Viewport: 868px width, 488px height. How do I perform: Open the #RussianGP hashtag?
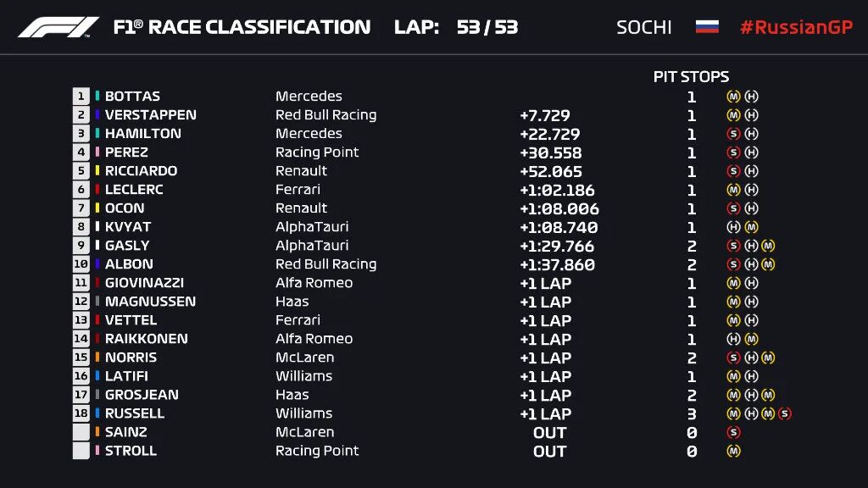795,27
